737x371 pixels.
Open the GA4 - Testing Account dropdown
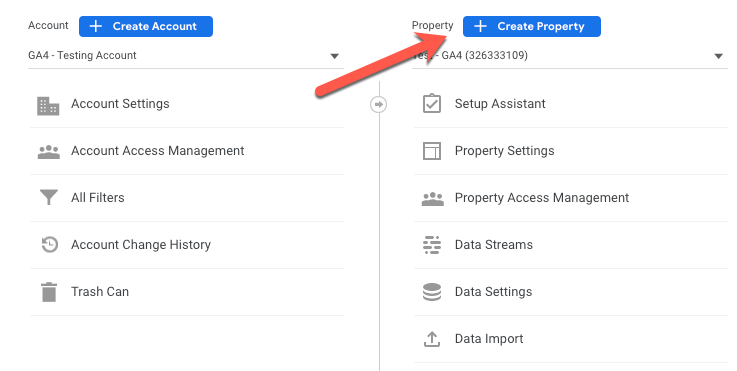186,55
